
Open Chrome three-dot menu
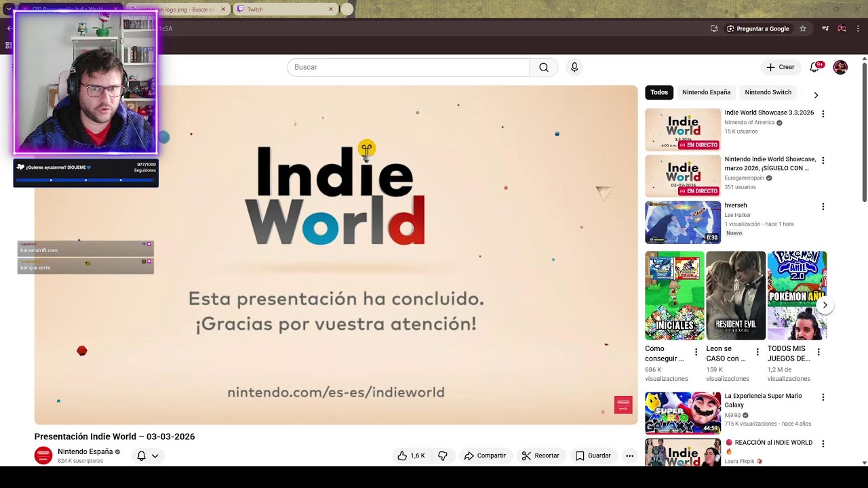click(858, 28)
